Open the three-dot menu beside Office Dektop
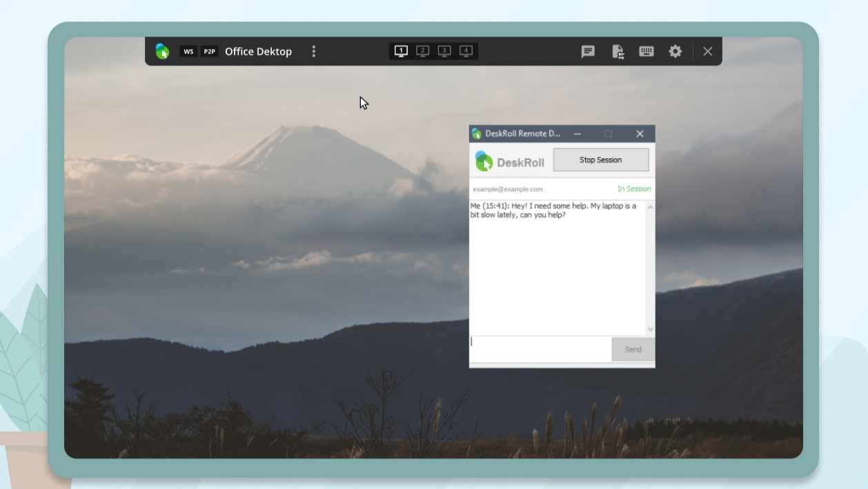Viewport: 868px width, 489px height. pos(314,51)
